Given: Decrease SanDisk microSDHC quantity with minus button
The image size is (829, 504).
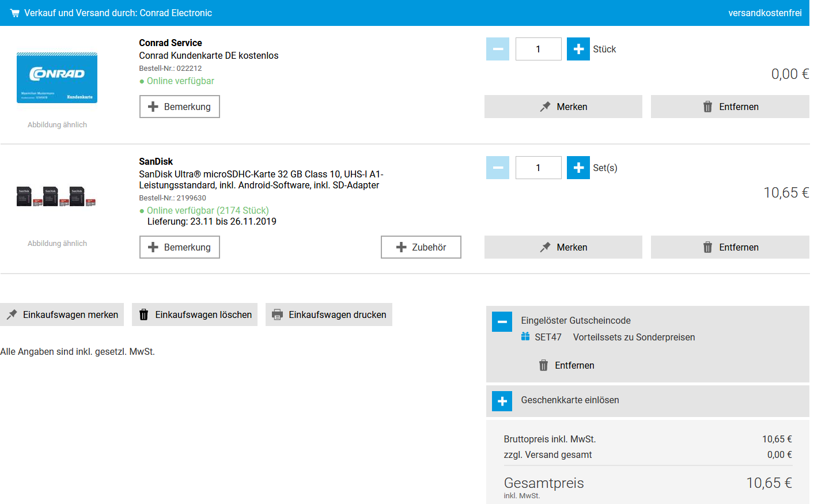Looking at the screenshot, I should click(x=498, y=168).
